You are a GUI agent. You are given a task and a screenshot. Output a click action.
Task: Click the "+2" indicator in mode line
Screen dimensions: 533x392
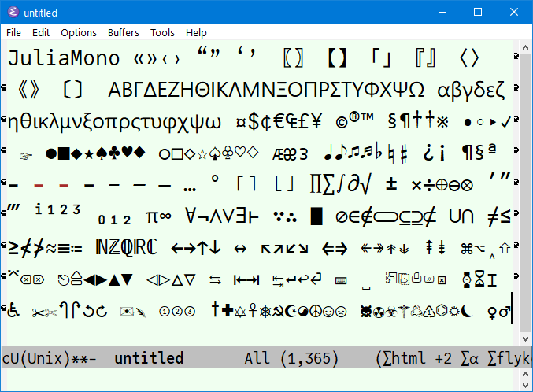[x=443, y=359]
